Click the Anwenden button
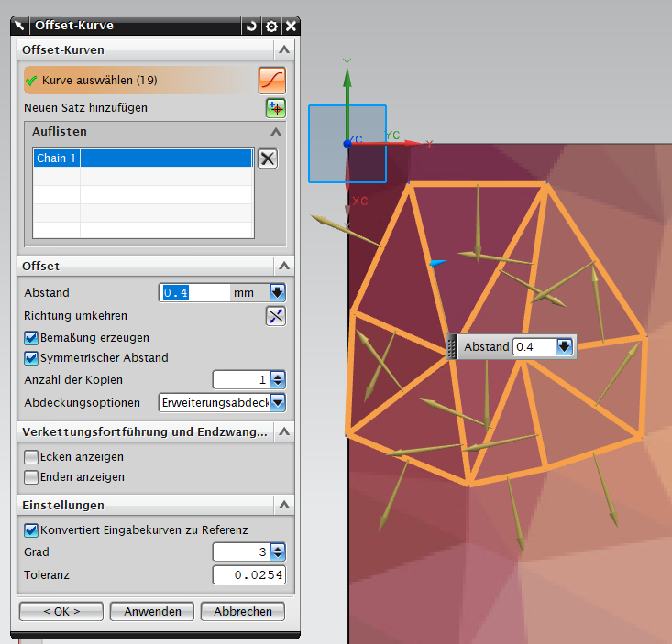Viewport: 672px width, 644px height. pos(152,611)
